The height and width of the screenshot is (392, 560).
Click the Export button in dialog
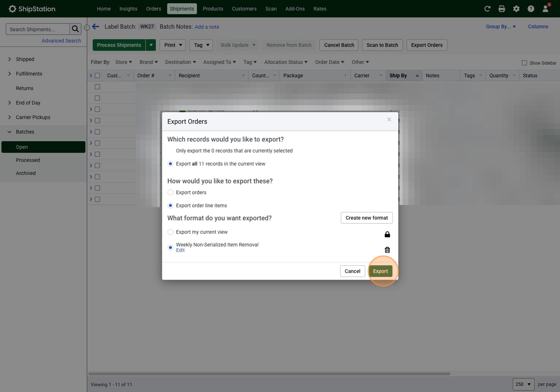380,271
